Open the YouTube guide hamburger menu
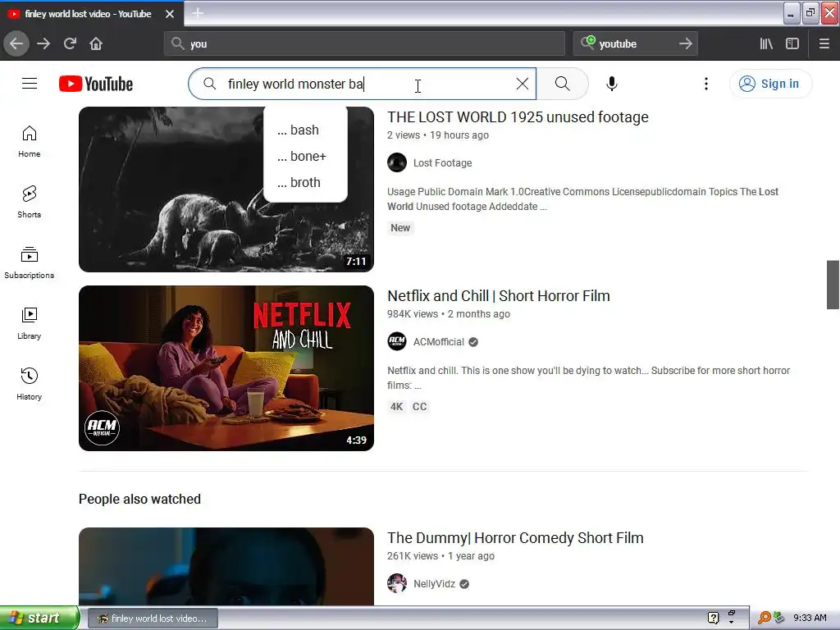The image size is (840, 630). [x=30, y=84]
